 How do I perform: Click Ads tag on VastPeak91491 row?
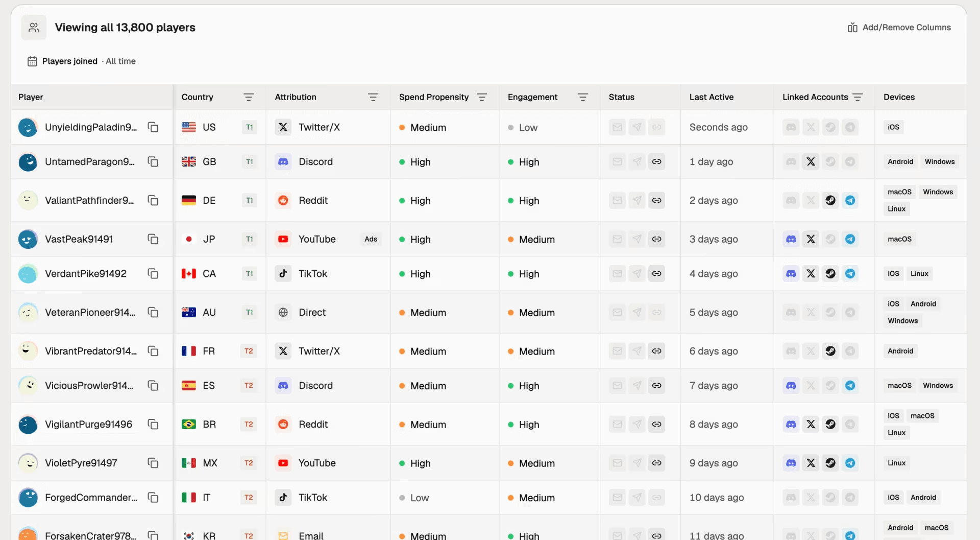click(x=371, y=239)
